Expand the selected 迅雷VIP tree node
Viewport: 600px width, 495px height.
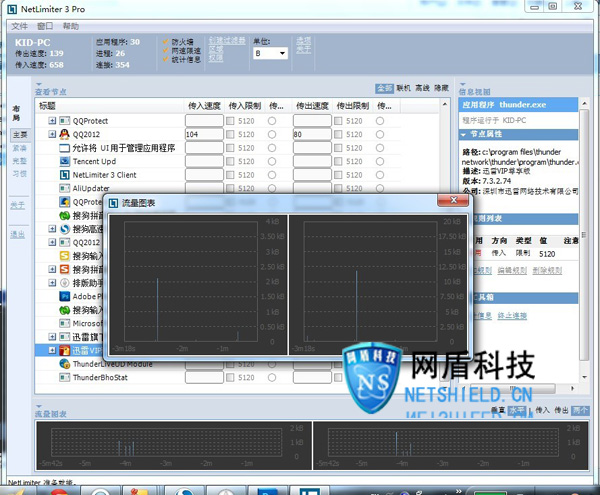52,350
